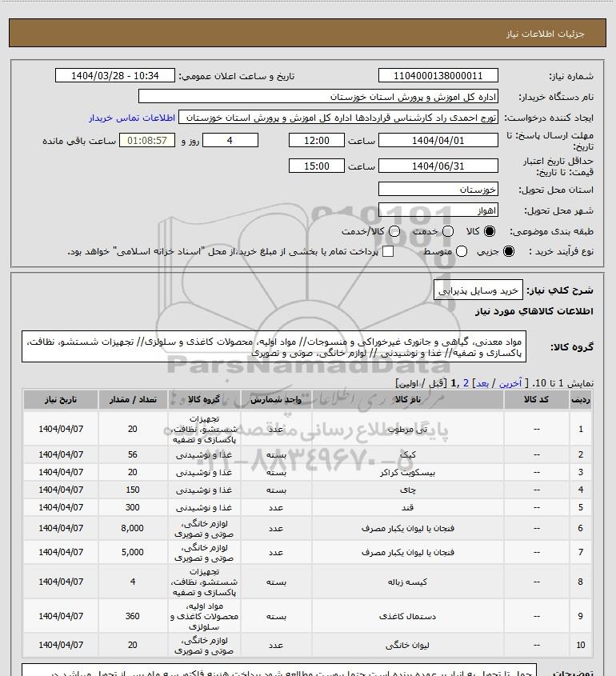Viewport: 616px width, 676px height.
Task: Select the کالا radio button
Action: [x=490, y=231]
